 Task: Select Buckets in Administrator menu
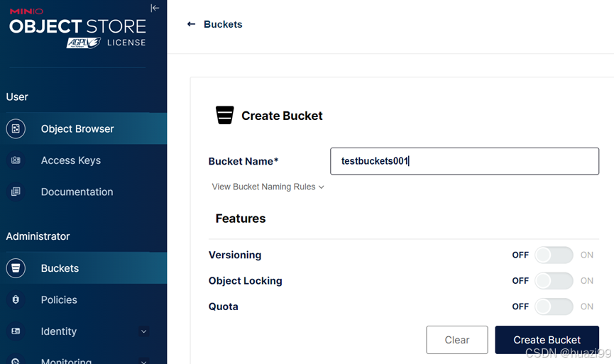pyautogui.click(x=84, y=268)
